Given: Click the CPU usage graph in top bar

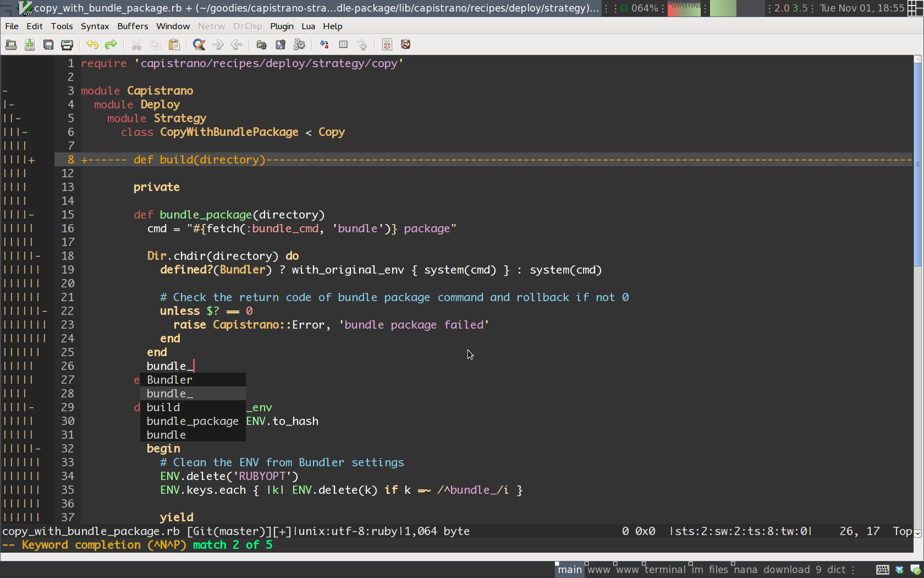Looking at the screenshot, I should 684,8.
